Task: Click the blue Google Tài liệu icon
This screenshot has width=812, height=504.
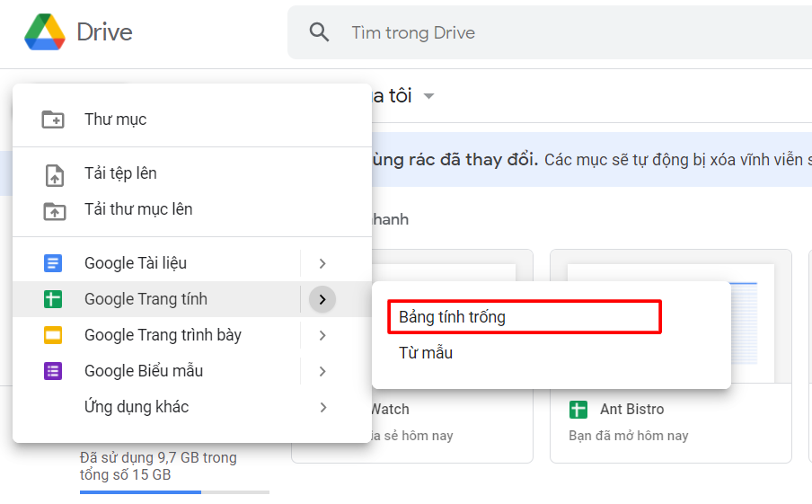Action: [x=53, y=263]
